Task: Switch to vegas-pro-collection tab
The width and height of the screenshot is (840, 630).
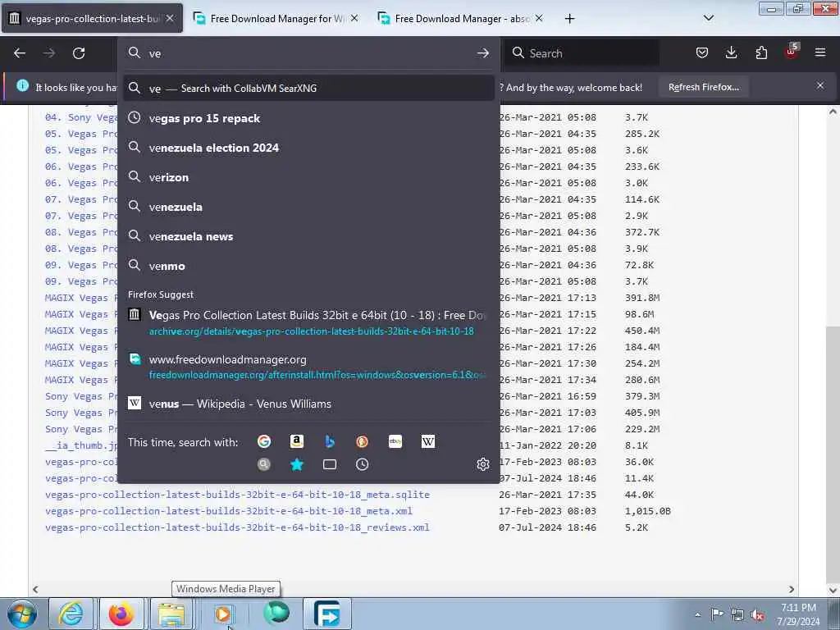Action: 92,19
